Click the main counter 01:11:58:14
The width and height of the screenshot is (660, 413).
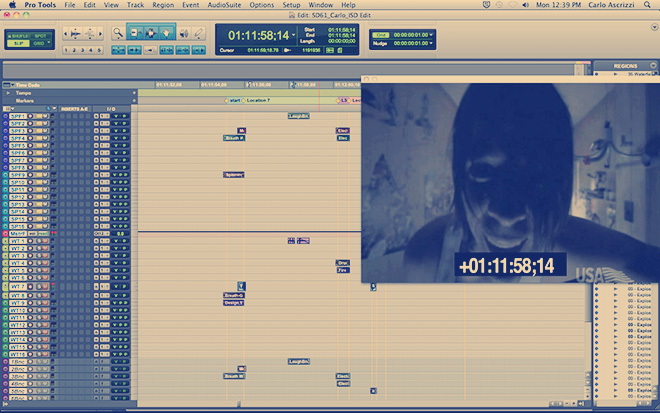pyautogui.click(x=258, y=35)
